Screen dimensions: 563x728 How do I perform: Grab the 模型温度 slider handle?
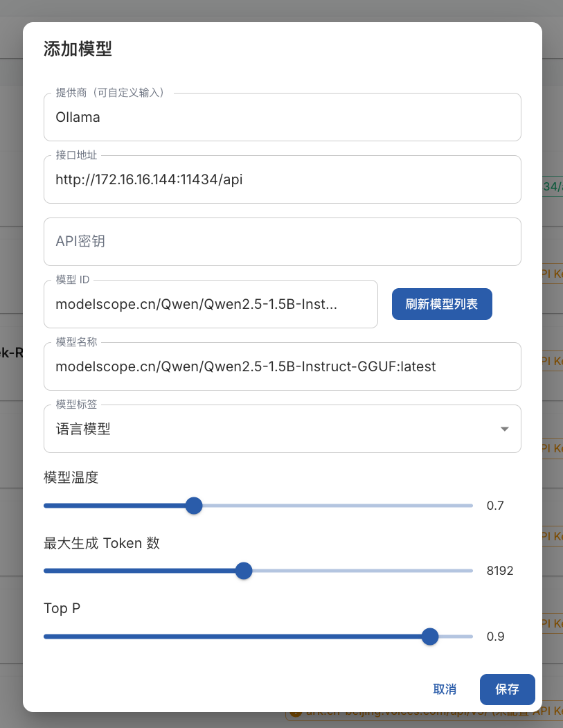[194, 506]
